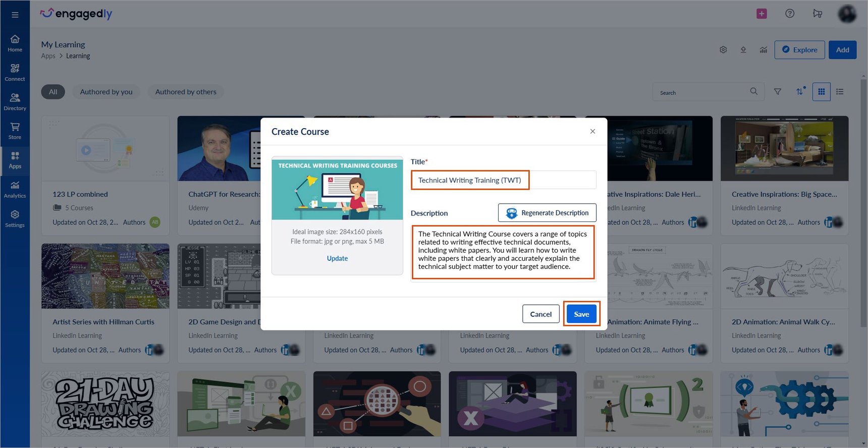
Task: Select the Authored by you tab
Action: (106, 92)
